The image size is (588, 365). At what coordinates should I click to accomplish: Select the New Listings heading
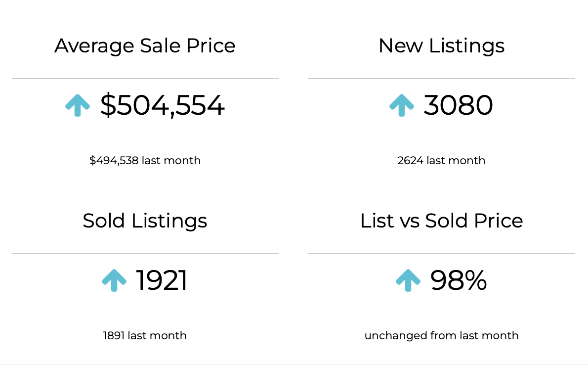pos(441,46)
